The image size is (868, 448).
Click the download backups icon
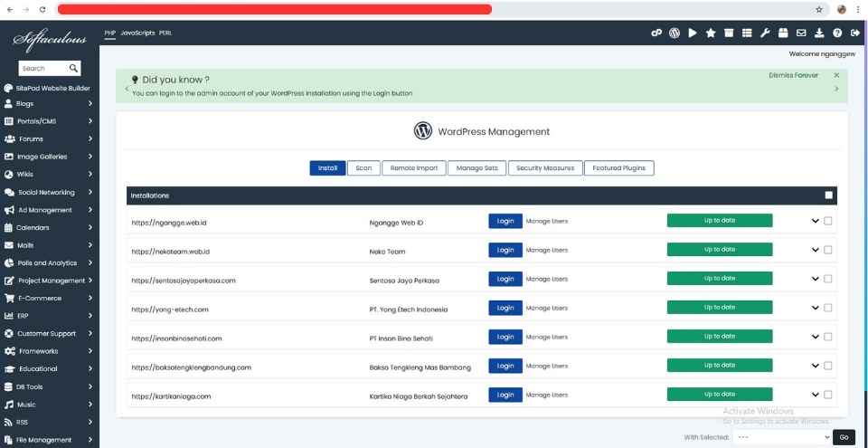tap(819, 33)
